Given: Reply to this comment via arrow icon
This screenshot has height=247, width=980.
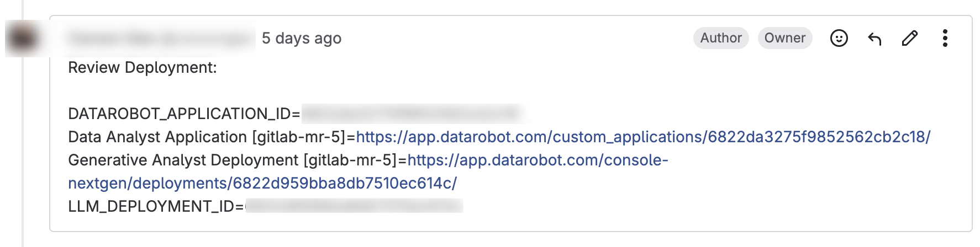Looking at the screenshot, I should [x=874, y=38].
